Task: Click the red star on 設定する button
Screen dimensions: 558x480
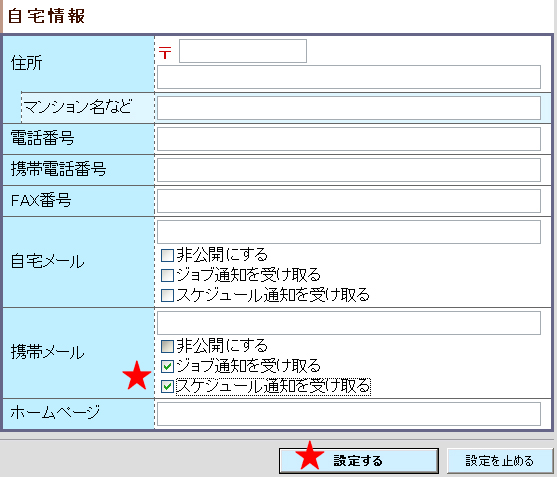Action: tap(310, 455)
